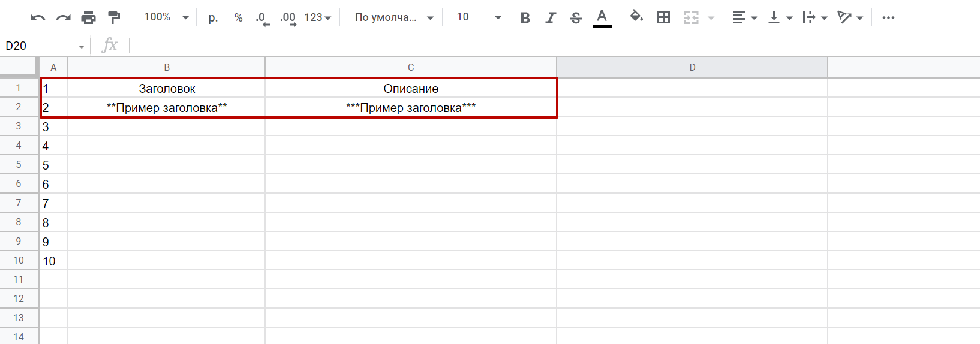The image size is (980, 344).
Task: Open horizontal align dropdown
Action: point(745,17)
